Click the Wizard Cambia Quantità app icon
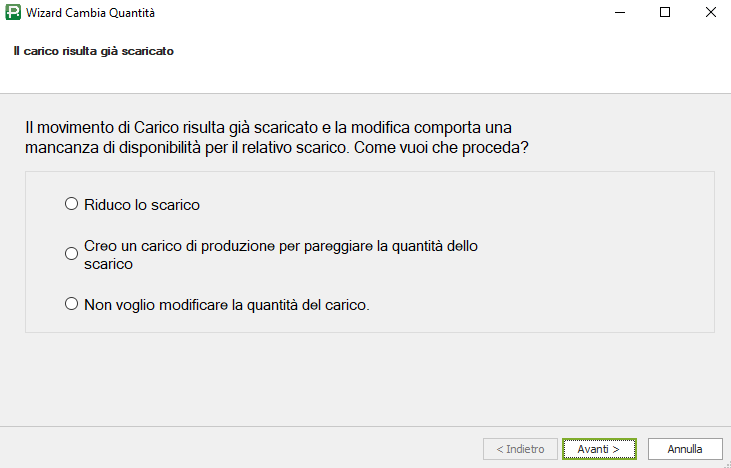The image size is (731, 468). (13, 14)
